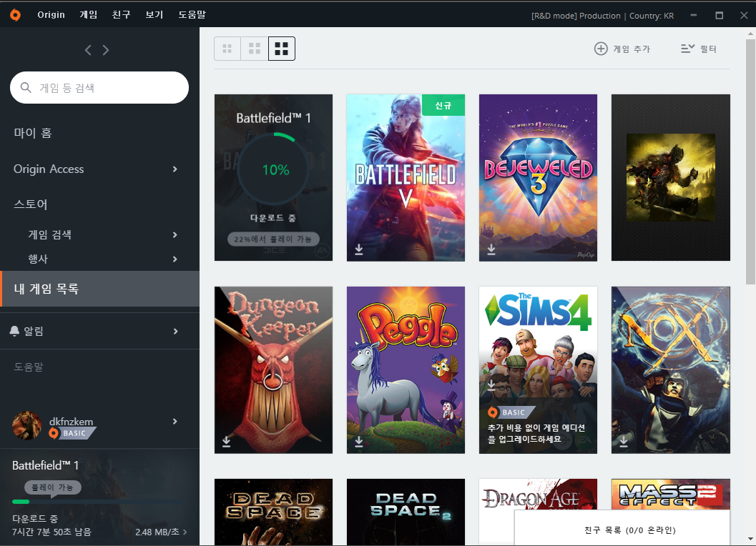
Task: Open the 친구 menu
Action: [121, 15]
